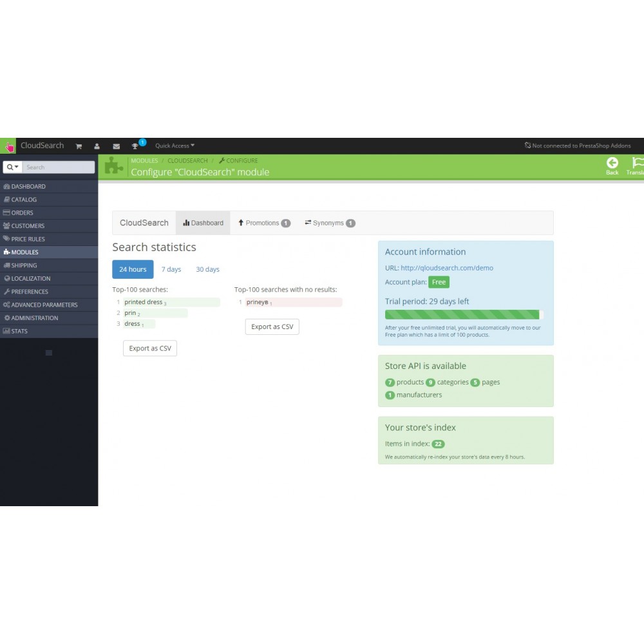The height and width of the screenshot is (644, 644).
Task: Open the shopping cart icon in top bar
Action: [79, 146]
